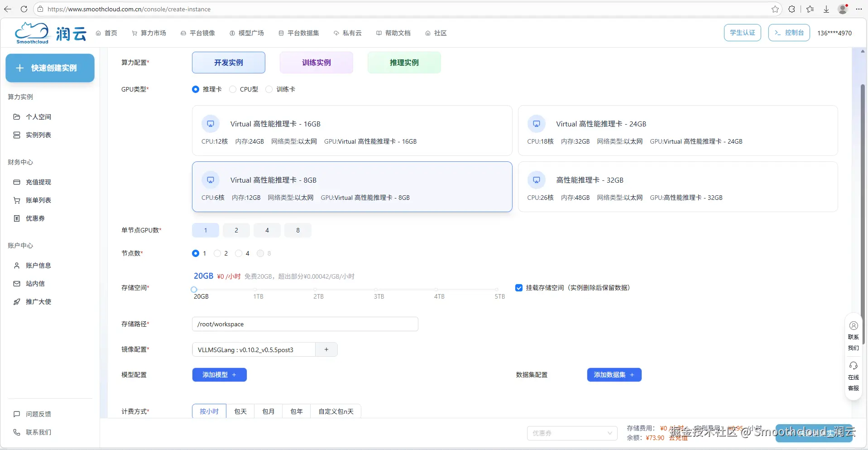Screen dimensions: 868x450
Task: Open 优惠券 in the sidebar
Action: pos(35,218)
